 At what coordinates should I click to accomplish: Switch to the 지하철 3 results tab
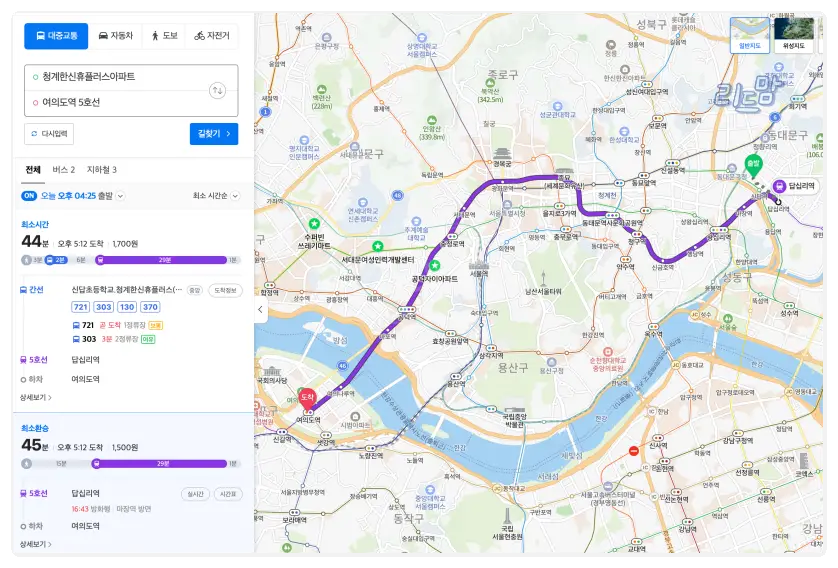coord(102,170)
